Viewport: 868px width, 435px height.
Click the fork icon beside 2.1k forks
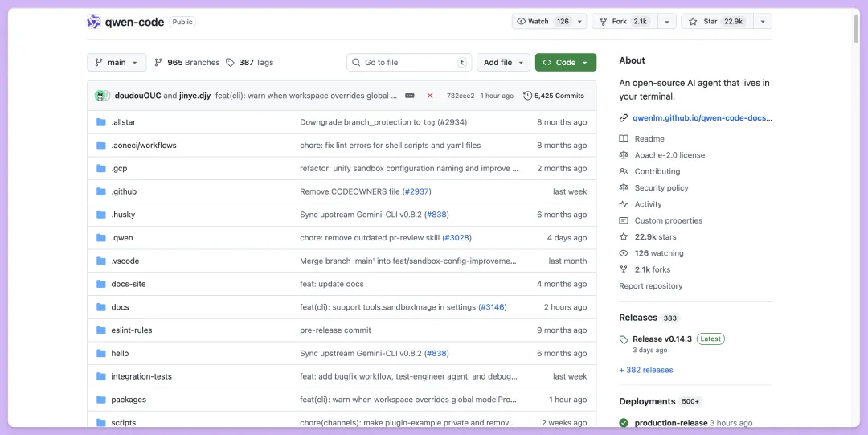624,269
